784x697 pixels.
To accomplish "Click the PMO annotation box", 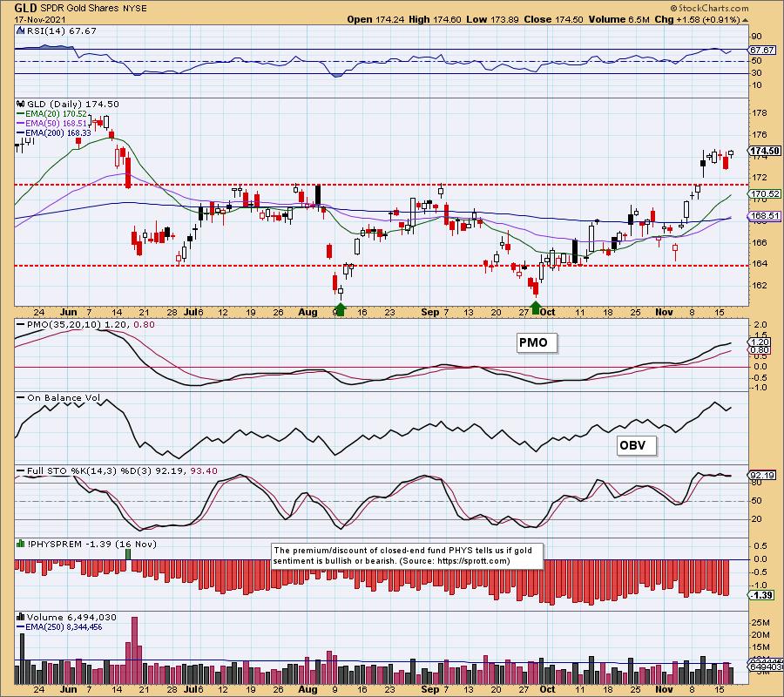I will coord(537,343).
